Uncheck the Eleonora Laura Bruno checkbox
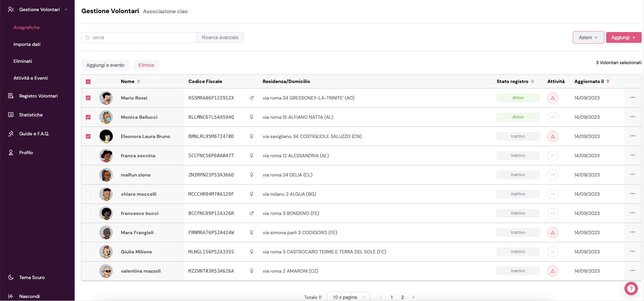Image resolution: width=644 pixels, height=301 pixels. pyautogui.click(x=88, y=136)
